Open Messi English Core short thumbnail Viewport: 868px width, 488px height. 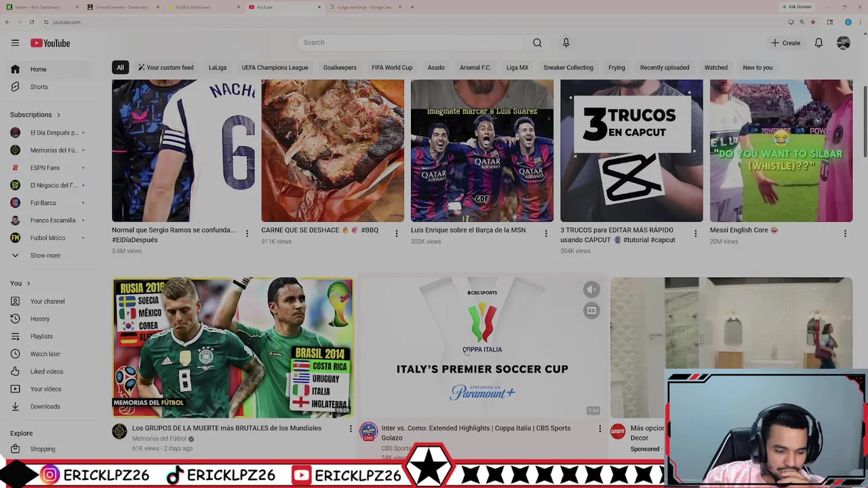[781, 150]
